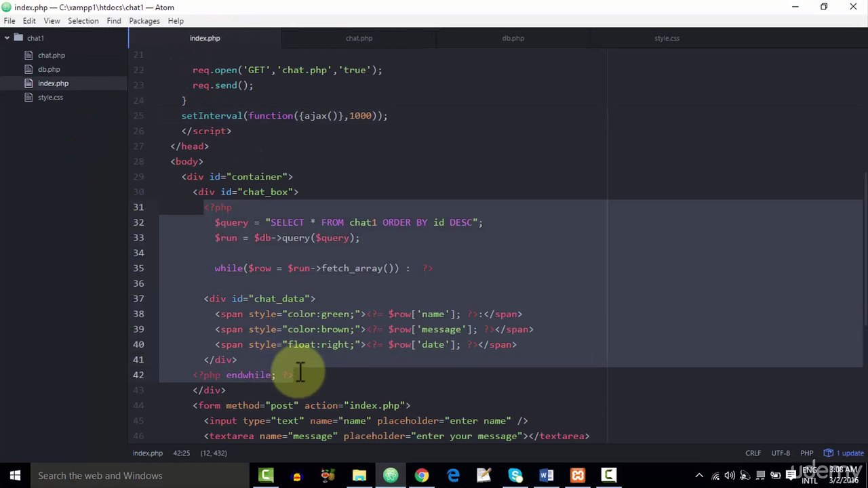
Task: Switch to the style.css editor tab
Action: coord(667,38)
